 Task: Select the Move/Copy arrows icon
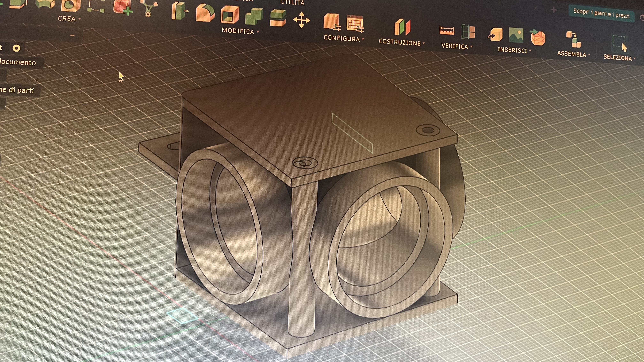[301, 20]
